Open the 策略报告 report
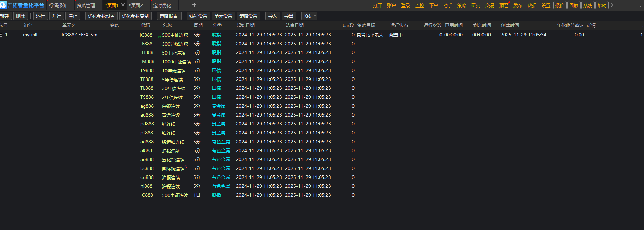644x230 pixels. pyautogui.click(x=169, y=16)
